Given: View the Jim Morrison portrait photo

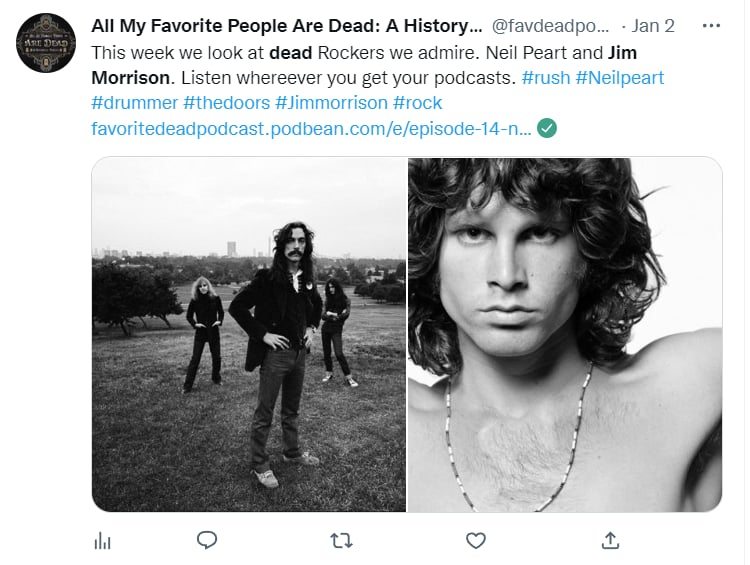Looking at the screenshot, I should (565, 334).
